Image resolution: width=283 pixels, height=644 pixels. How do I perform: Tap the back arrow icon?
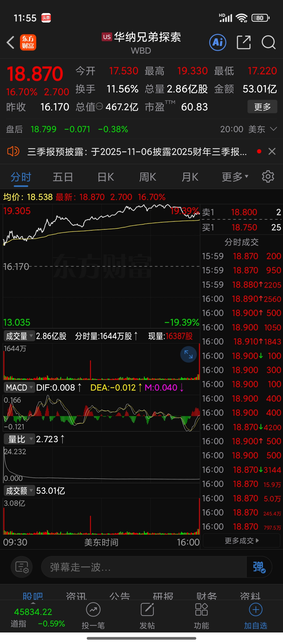coord(10,42)
